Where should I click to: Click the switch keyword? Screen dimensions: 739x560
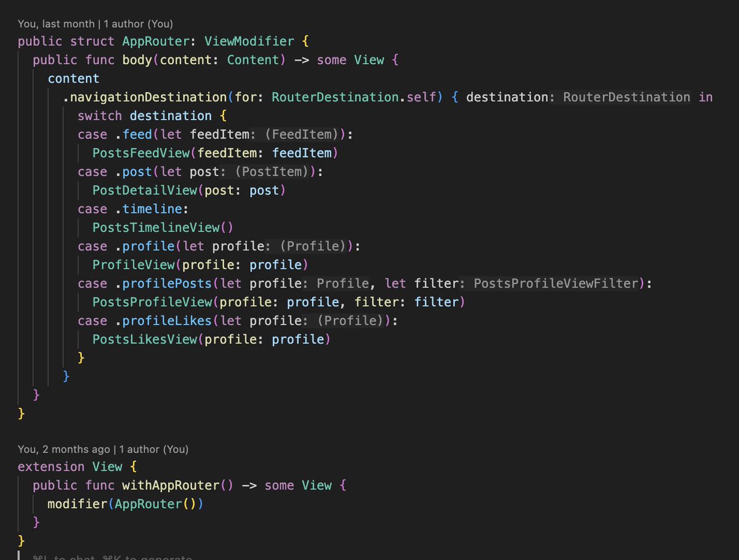100,116
